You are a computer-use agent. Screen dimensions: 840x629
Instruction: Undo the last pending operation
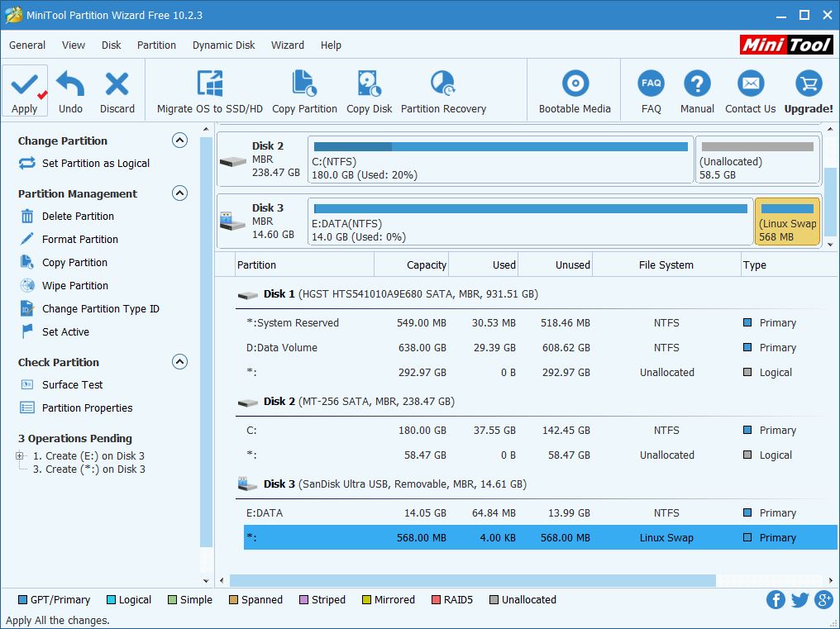click(x=71, y=91)
